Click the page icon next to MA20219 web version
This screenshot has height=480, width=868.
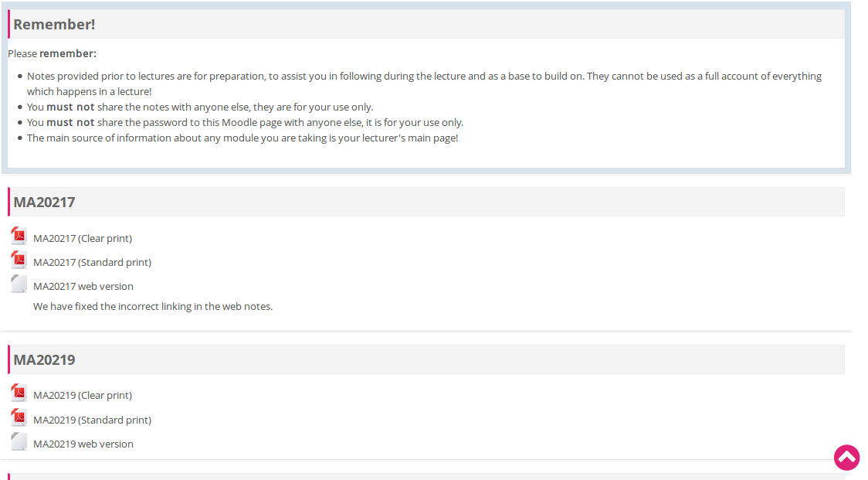[x=19, y=442]
